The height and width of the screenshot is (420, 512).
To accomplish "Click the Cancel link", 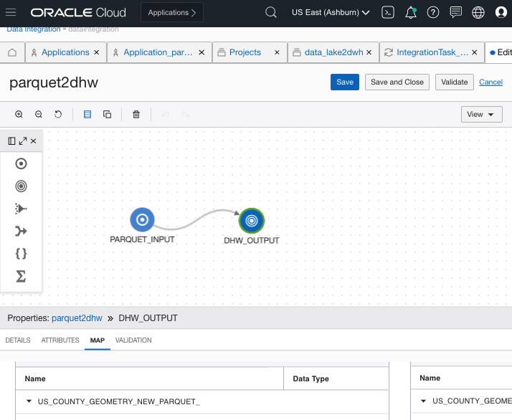I will [x=490, y=82].
